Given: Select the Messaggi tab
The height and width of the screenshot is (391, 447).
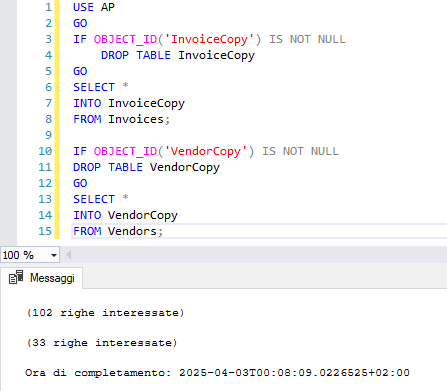Looking at the screenshot, I should [42, 278].
